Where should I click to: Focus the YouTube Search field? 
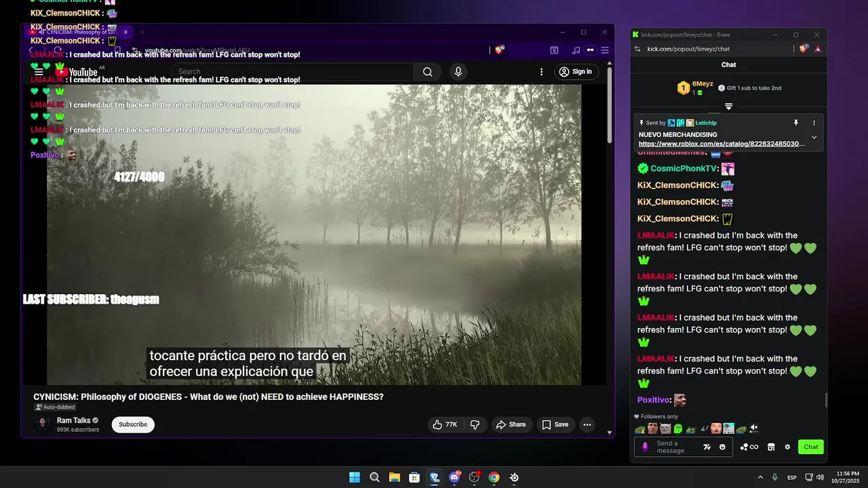[292, 72]
